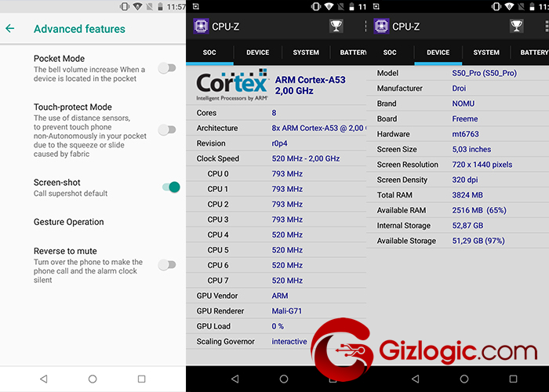Open the overflow menu in CPU-Z SOC screen
The width and height of the screenshot is (549, 392).
pos(365,26)
